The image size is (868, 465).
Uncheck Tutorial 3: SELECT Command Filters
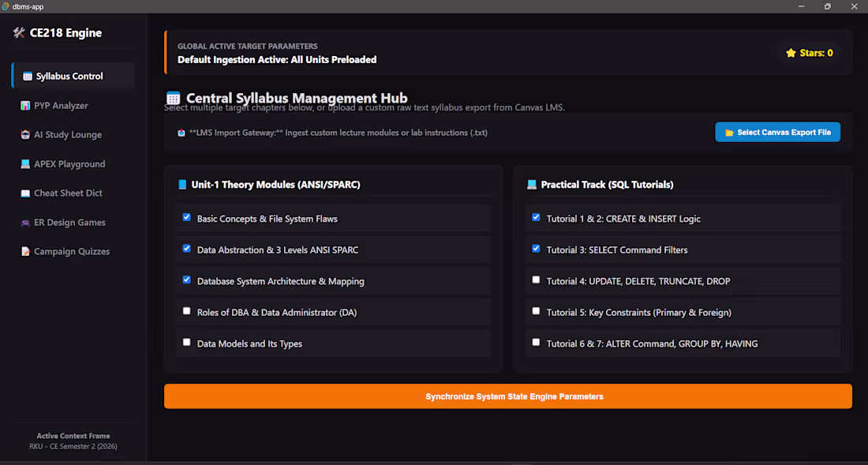536,249
